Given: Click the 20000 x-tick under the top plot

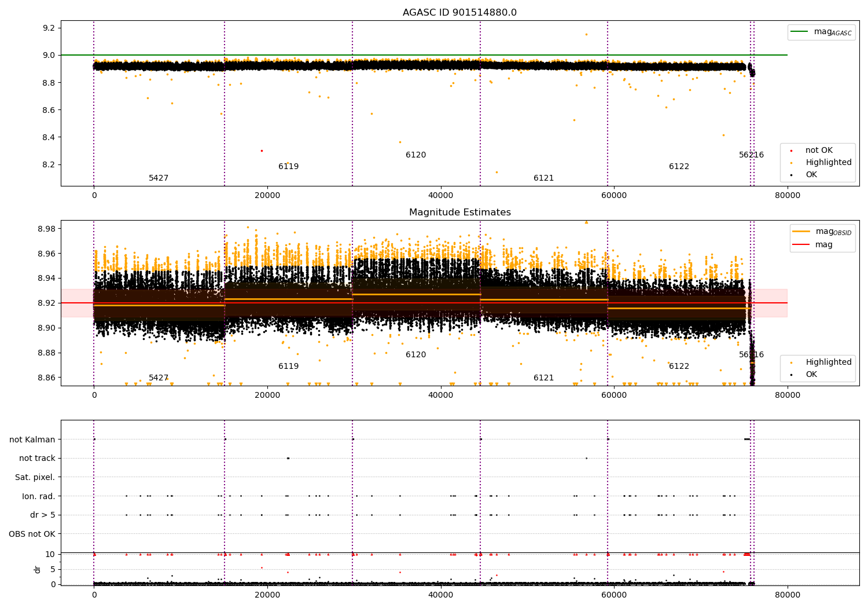Looking at the screenshot, I should point(267,196).
